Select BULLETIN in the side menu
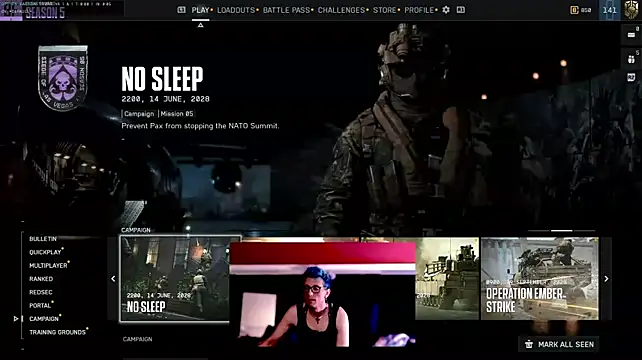 (x=43, y=239)
